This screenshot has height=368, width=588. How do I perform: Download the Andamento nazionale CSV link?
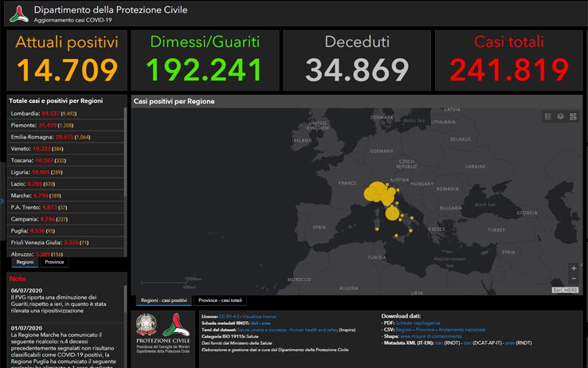pos(462,329)
